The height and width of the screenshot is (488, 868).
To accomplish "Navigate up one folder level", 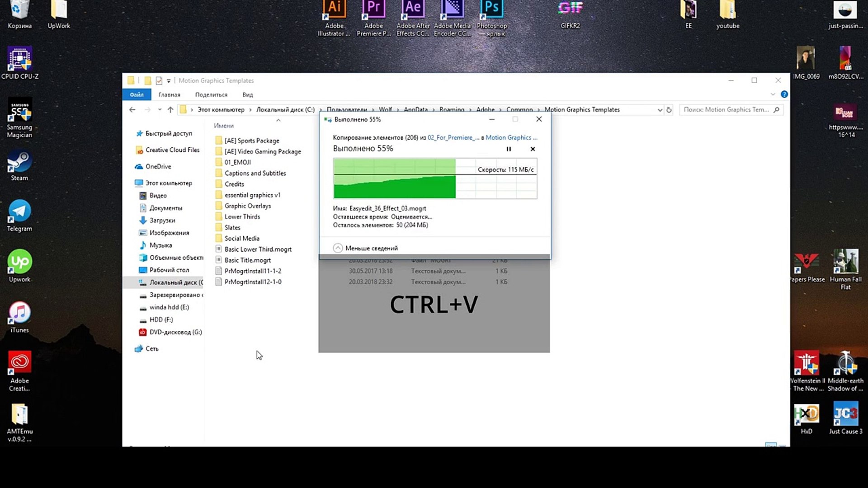I will tap(170, 109).
